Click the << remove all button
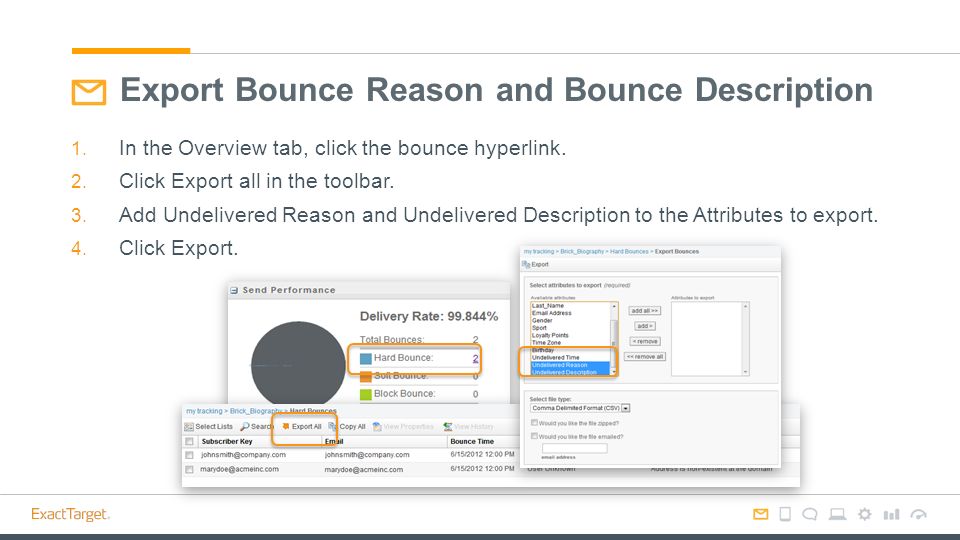960x540 pixels. tap(645, 357)
